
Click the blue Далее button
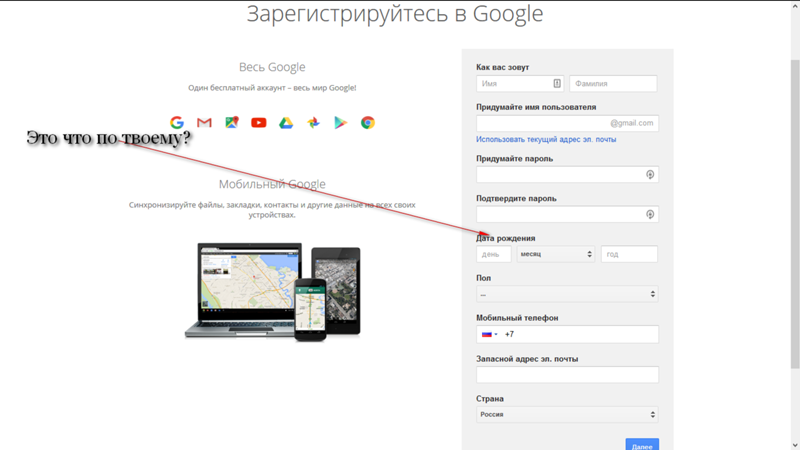point(642,444)
